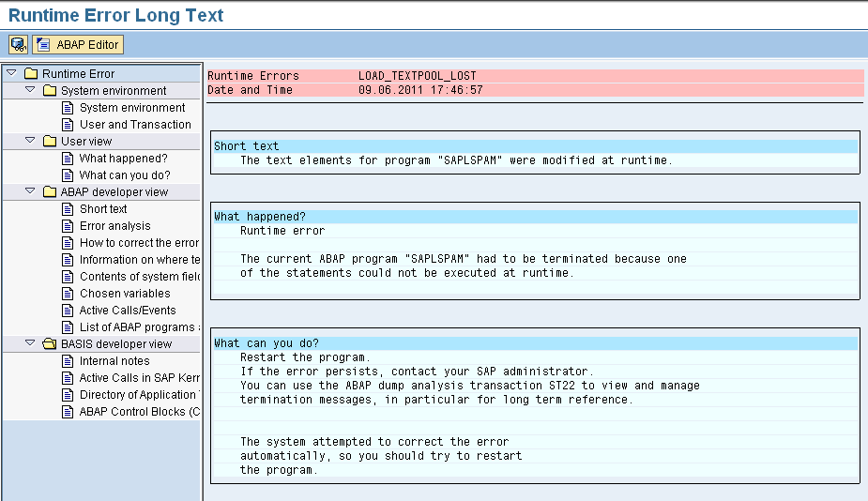Screen dimensions: 868x501
Task: Select User and Transaction in tree
Action: [135, 125]
